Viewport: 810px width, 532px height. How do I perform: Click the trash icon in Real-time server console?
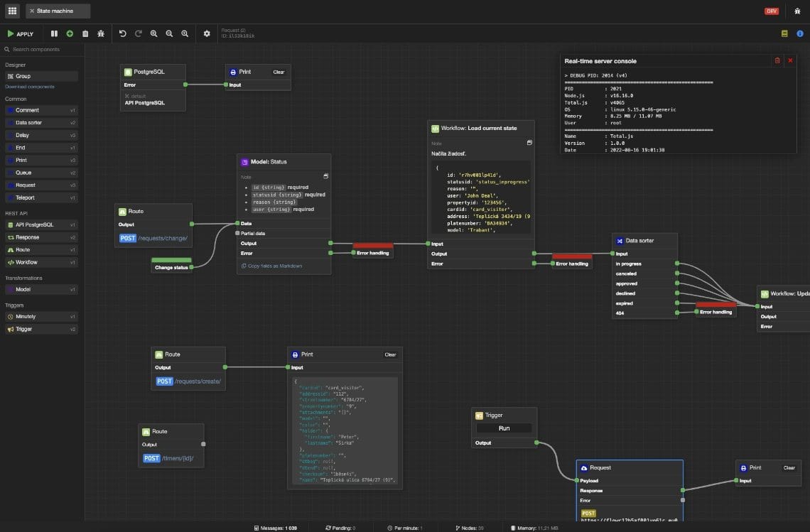(777, 61)
